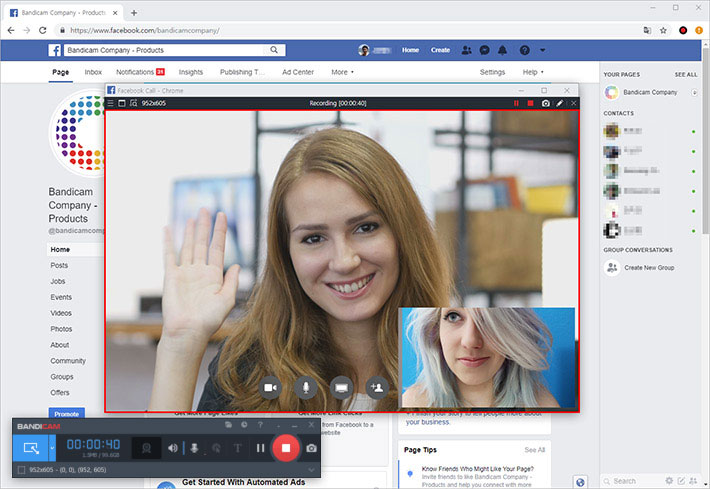
Task: Open Facebook Messenger icon in top bar
Action: [x=484, y=50]
